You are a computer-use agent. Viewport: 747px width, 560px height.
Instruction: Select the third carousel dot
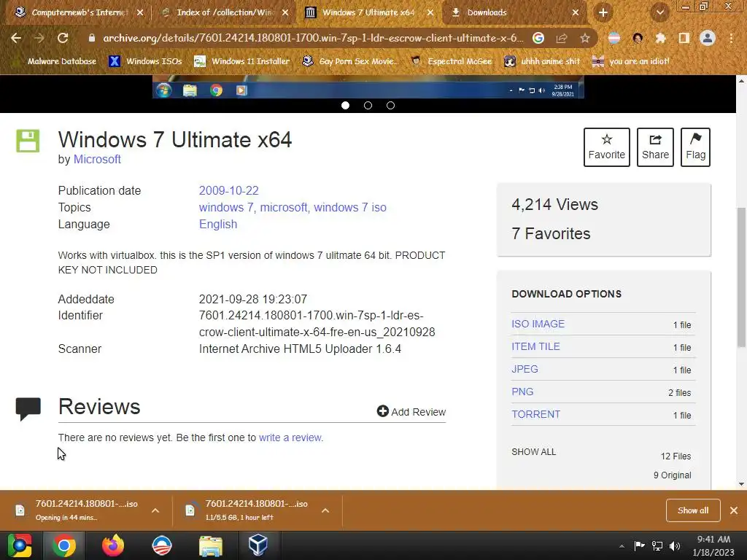pyautogui.click(x=391, y=105)
